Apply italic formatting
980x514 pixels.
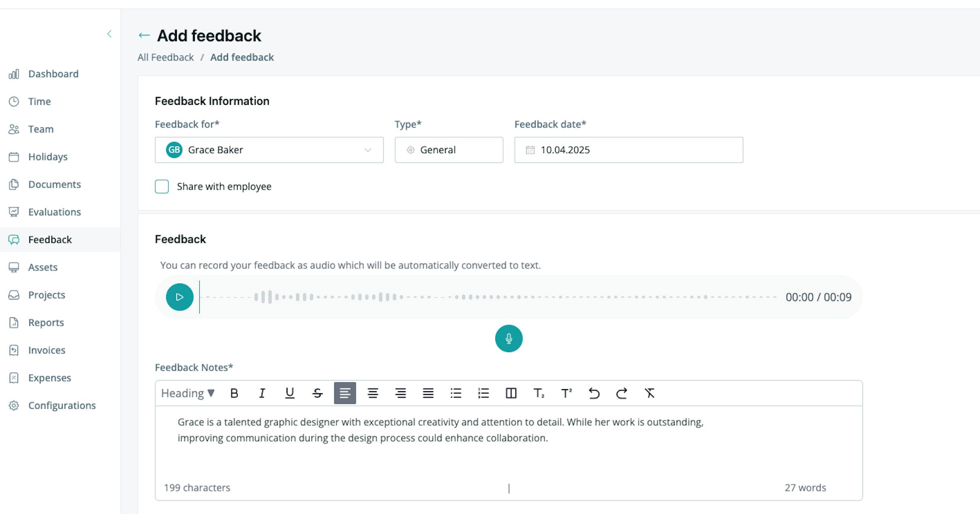point(262,393)
